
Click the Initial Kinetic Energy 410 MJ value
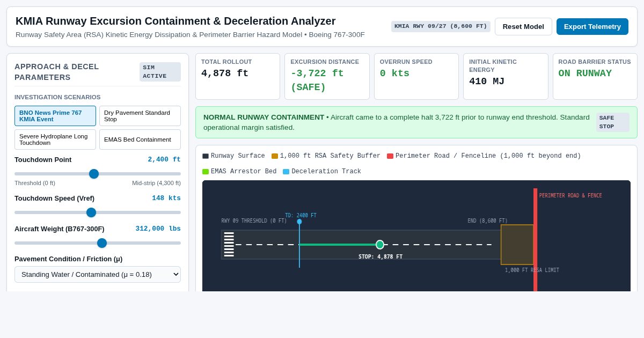pos(487,82)
